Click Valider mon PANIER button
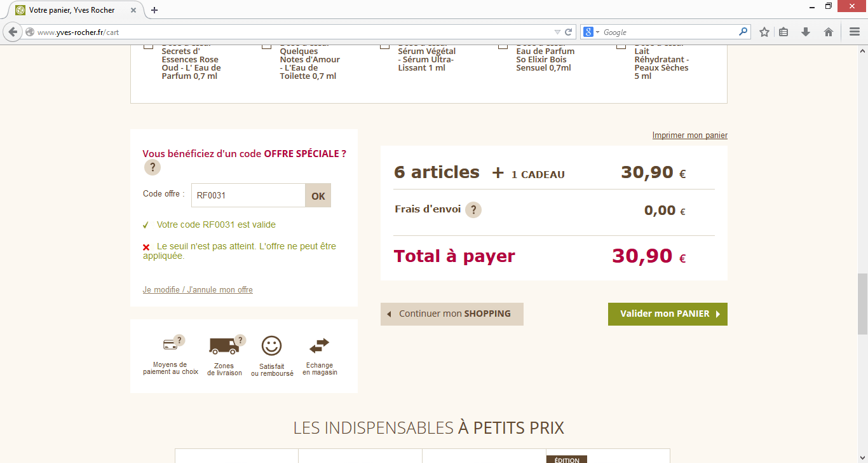 click(667, 314)
